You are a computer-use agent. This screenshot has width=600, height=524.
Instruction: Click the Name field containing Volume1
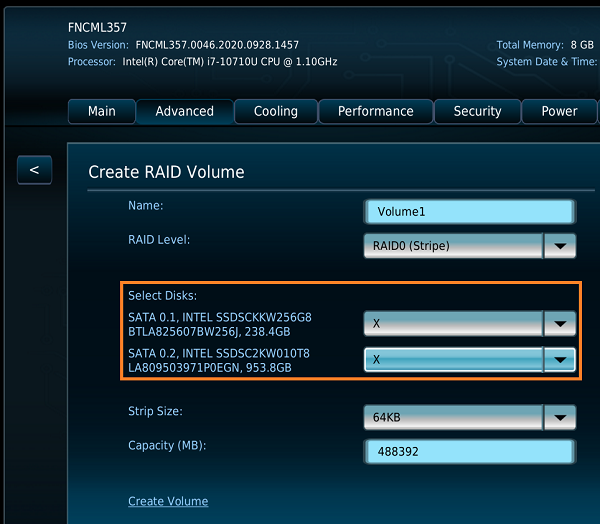coord(470,212)
